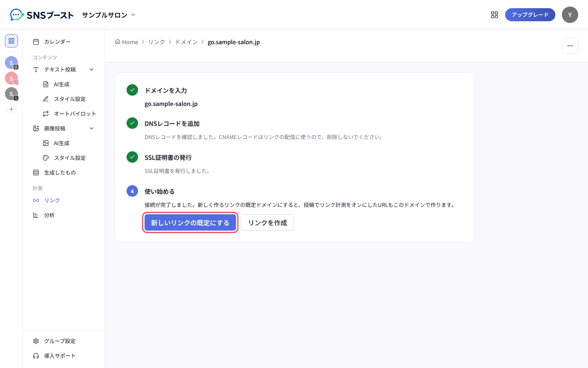Select the Threads account avatar
The image size is (588, 368).
pos(11,63)
